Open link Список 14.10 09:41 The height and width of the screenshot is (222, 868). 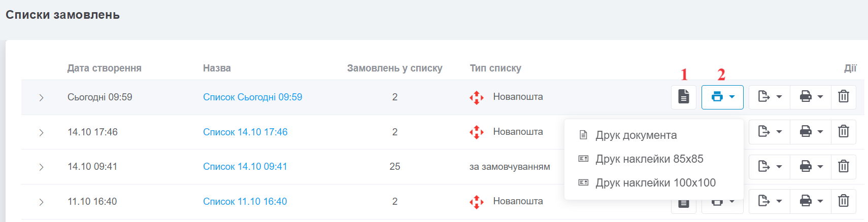pos(245,166)
